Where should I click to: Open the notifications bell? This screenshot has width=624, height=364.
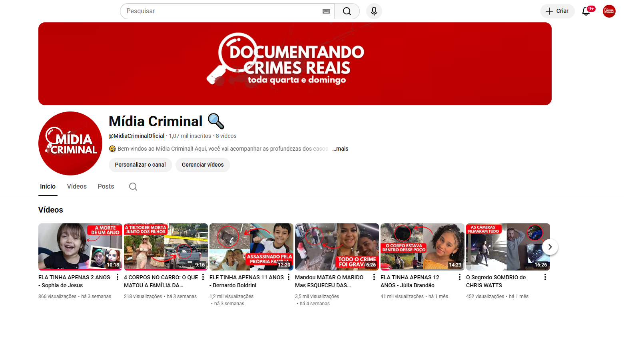pos(586,11)
